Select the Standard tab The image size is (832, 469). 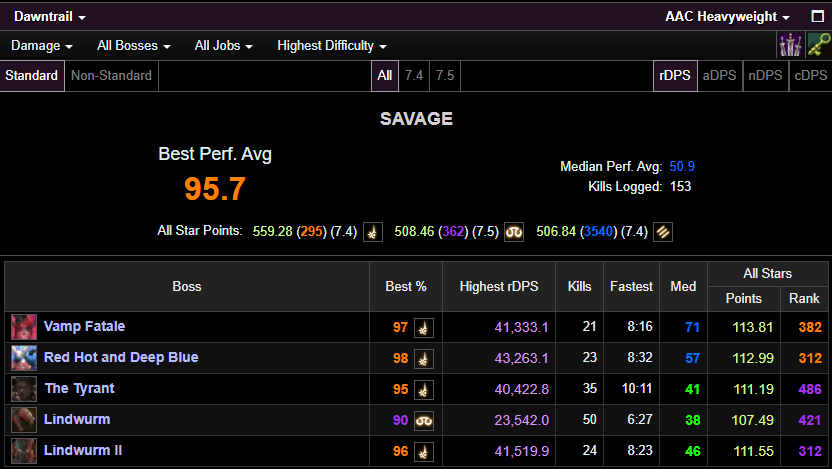click(x=32, y=76)
